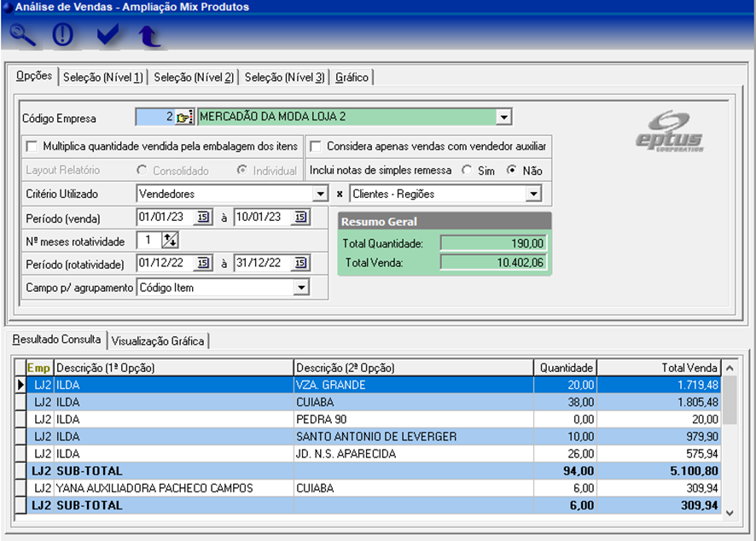Check Considera apenas vendas com vendedor auxiliar

[x=315, y=146]
